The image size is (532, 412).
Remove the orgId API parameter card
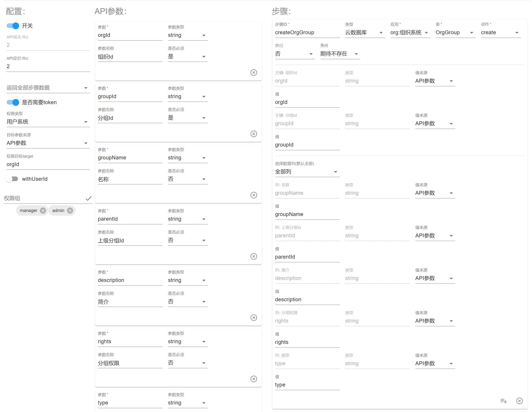(254, 73)
